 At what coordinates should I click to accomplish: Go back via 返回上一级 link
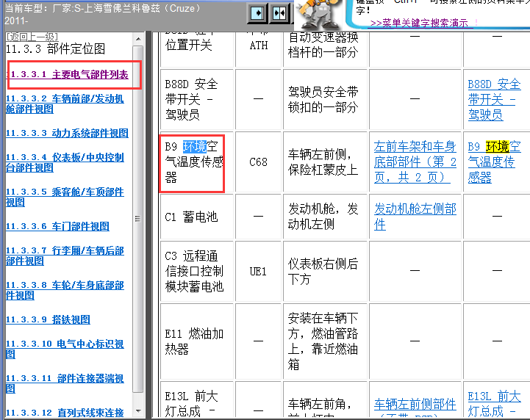coord(32,36)
